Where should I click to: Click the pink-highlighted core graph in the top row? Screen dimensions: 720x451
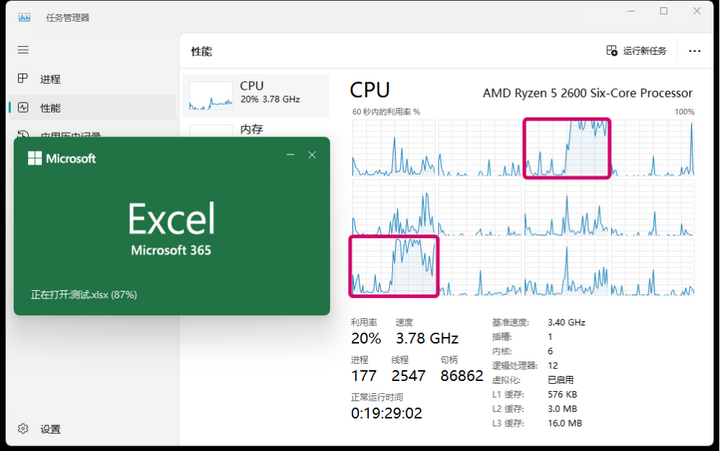(567, 148)
